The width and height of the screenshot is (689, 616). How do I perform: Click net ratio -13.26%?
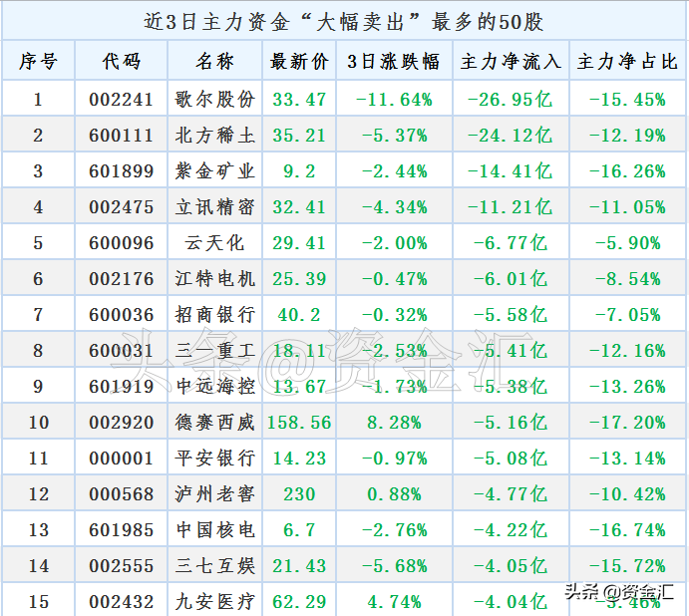tap(627, 387)
